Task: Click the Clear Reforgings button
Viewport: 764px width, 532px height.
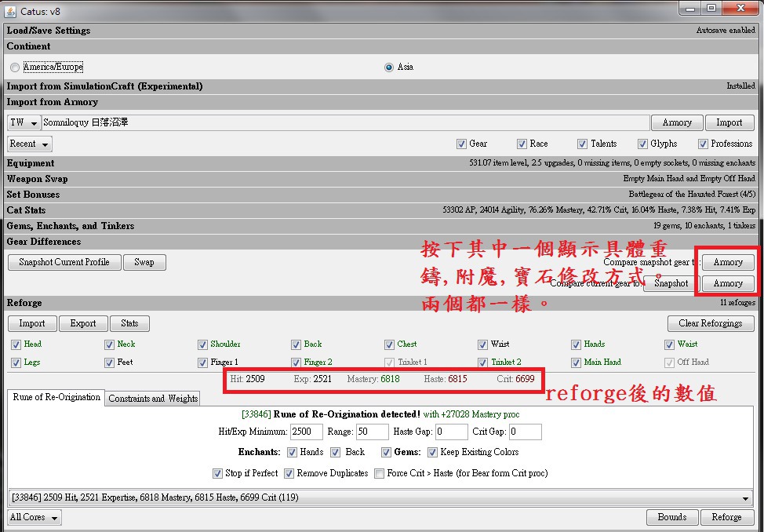Action: click(x=711, y=323)
